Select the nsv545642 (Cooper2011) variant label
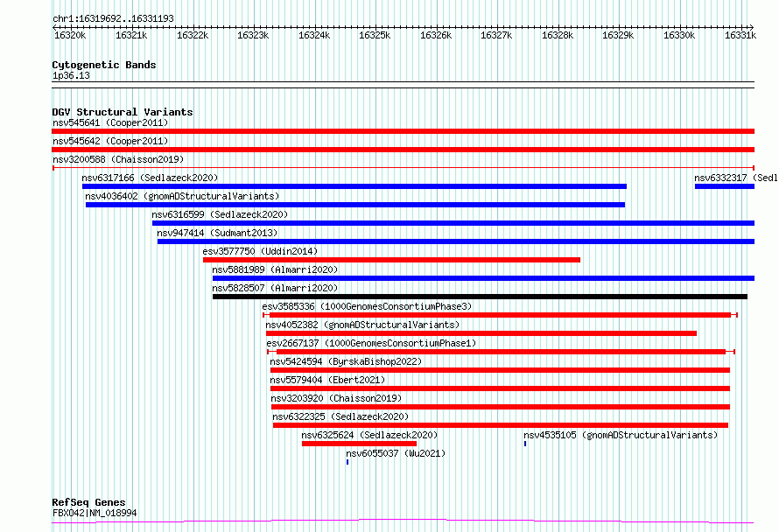The image size is (779, 532). coord(110,141)
